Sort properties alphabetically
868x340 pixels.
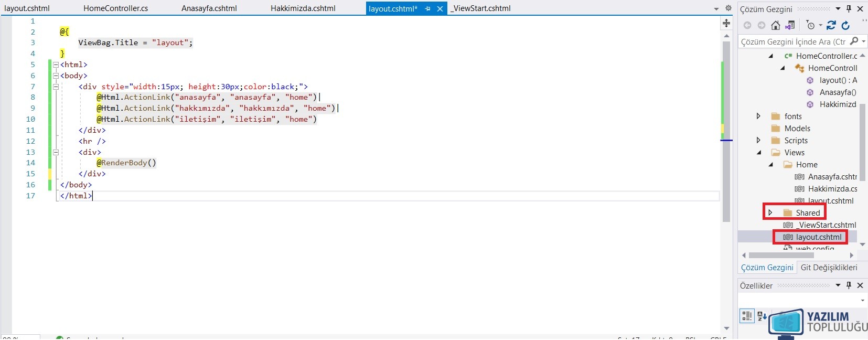[762, 316]
